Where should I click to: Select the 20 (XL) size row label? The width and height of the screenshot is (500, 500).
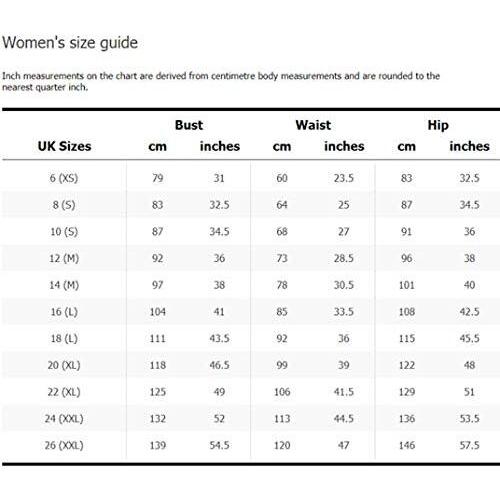click(x=64, y=365)
